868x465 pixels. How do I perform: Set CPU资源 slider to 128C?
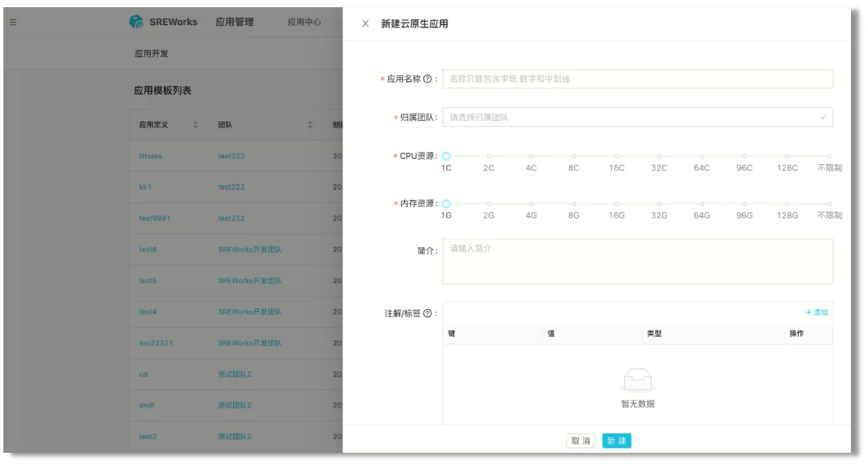pyautogui.click(x=787, y=156)
